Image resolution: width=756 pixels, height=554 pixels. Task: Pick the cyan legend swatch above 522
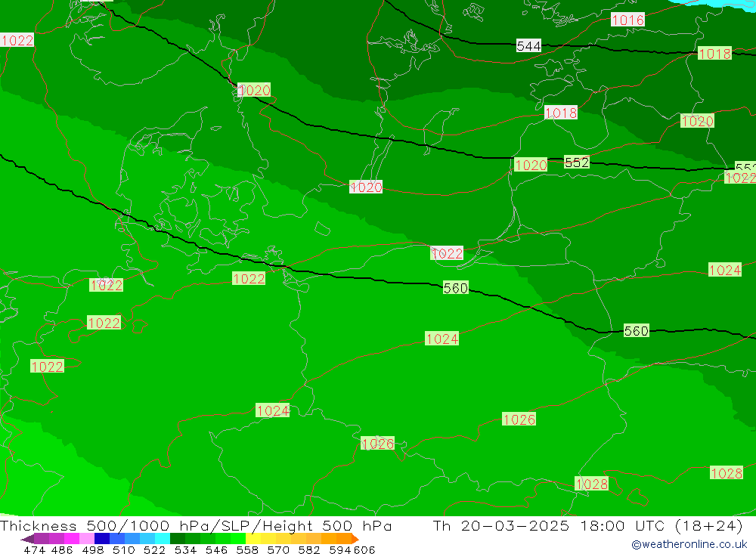pyautogui.click(x=162, y=539)
